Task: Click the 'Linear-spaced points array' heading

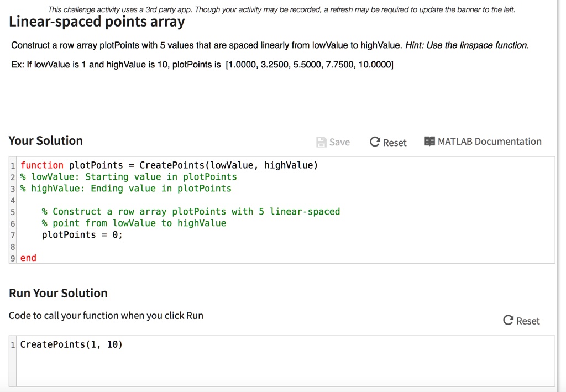Action: [x=97, y=22]
